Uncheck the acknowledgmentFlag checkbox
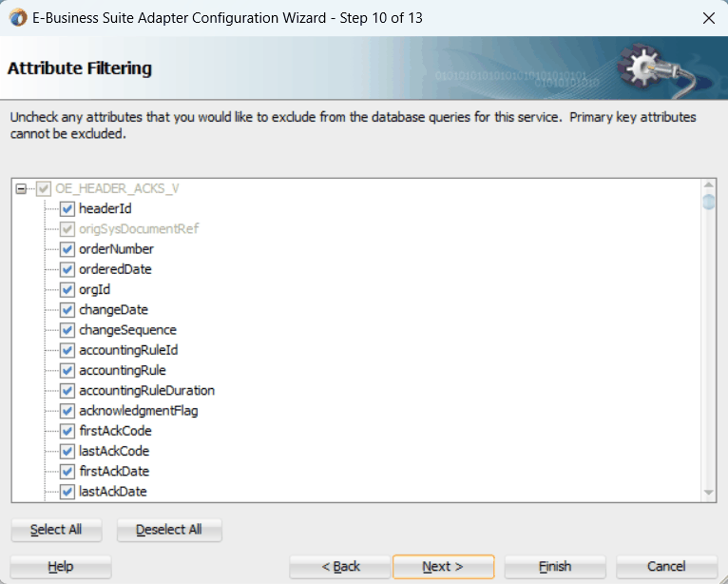Screen dimensions: 728x584 (67, 411)
